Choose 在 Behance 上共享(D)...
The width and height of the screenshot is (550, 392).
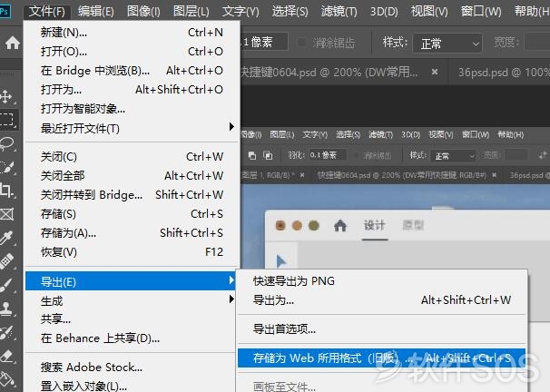[131, 338]
